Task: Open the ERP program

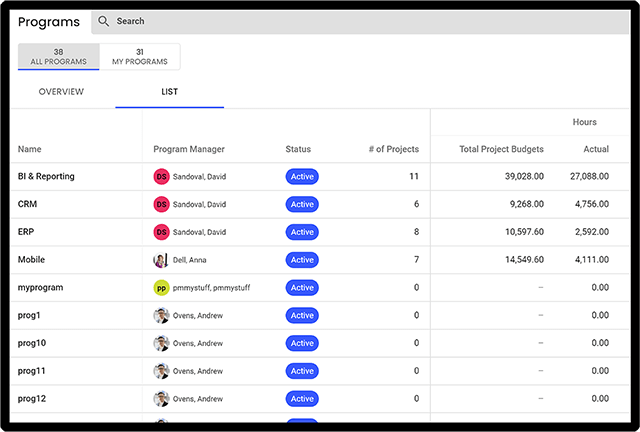Action: pyautogui.click(x=26, y=232)
